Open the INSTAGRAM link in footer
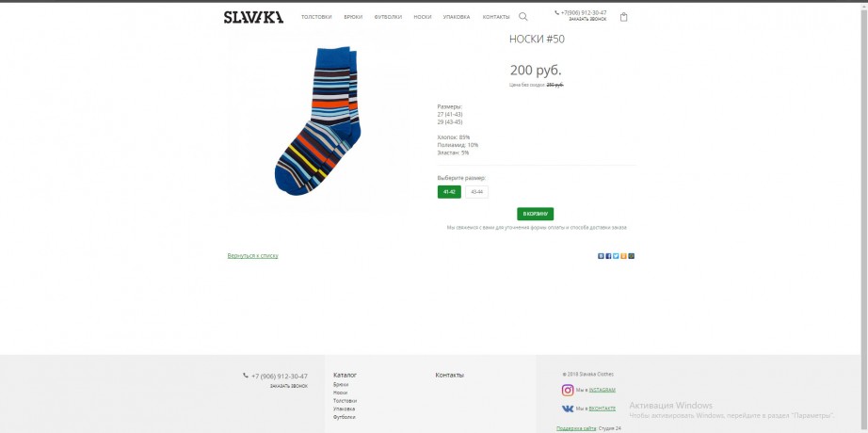 [603, 390]
